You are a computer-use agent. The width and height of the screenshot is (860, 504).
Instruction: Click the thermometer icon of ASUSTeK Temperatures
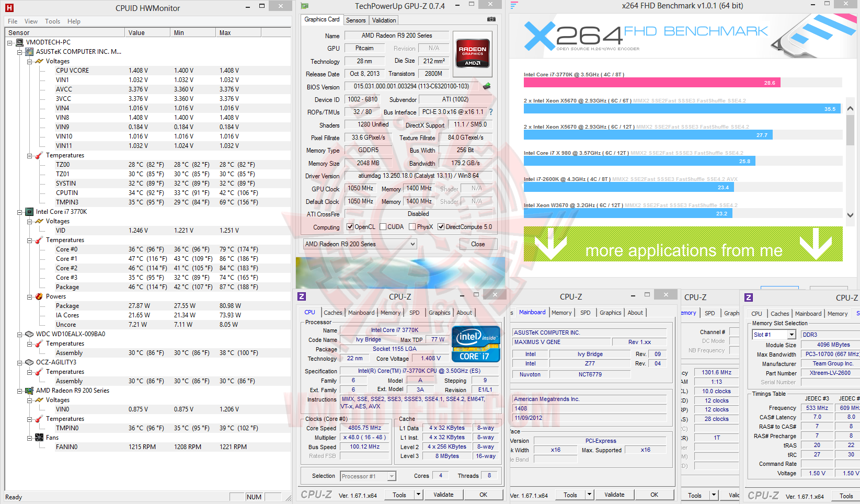tap(39, 155)
